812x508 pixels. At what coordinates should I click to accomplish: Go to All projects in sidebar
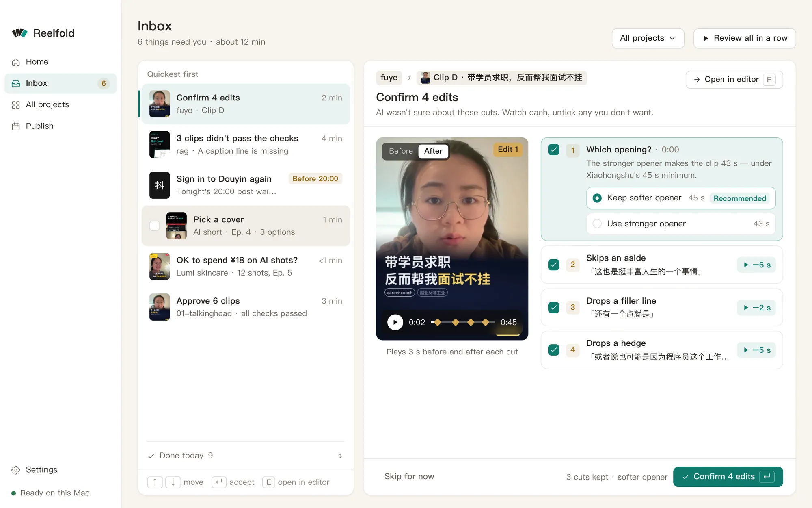tap(60, 105)
